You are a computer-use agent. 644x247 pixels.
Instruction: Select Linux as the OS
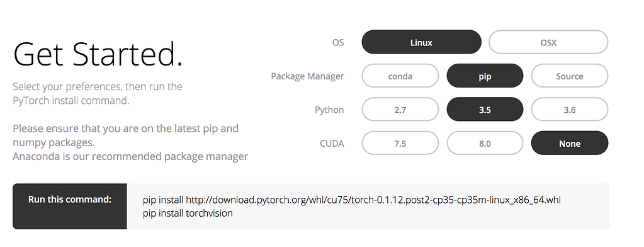421,42
